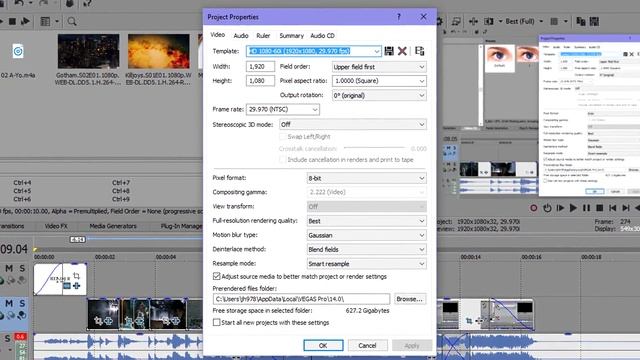The image size is (640, 360).
Task: Open preview quality Best (Full) dropdown
Action: tap(524, 21)
